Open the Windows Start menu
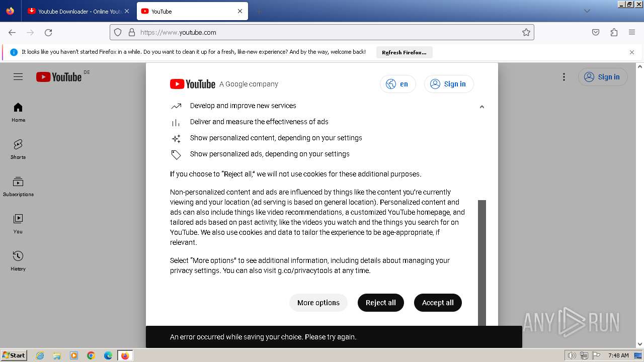644x362 pixels. click(14, 355)
